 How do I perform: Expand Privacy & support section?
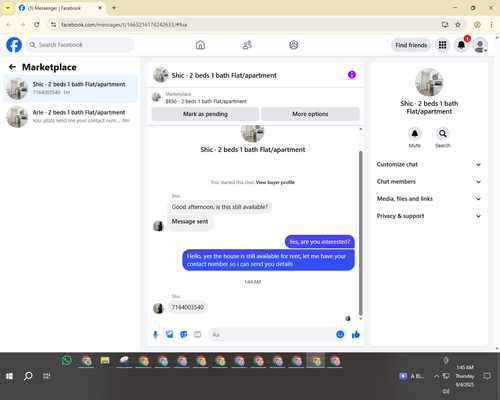point(429,216)
